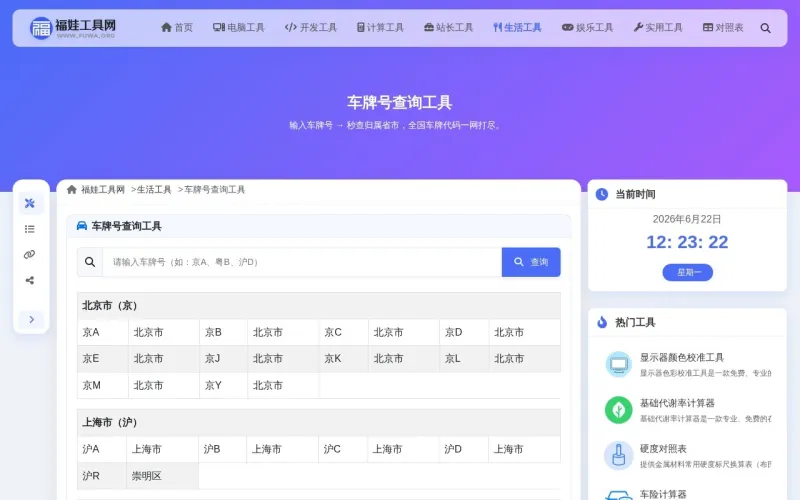Open 开发工具 menu

tap(311, 28)
